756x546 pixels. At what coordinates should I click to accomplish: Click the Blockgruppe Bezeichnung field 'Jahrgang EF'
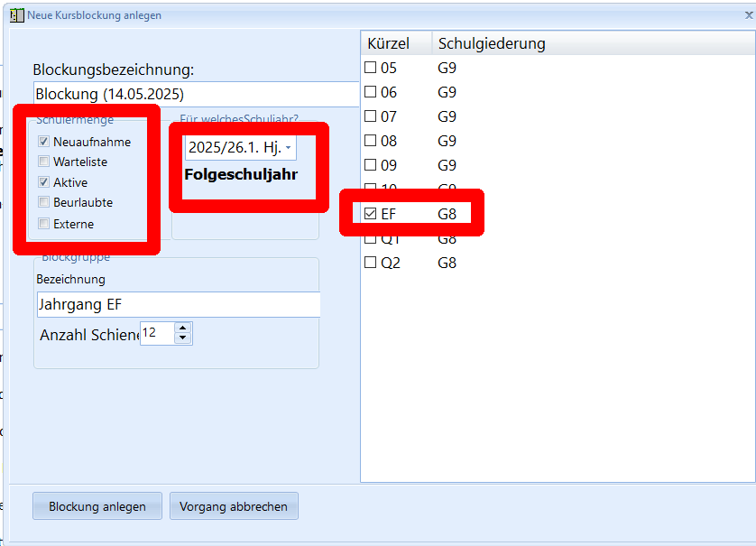pos(179,304)
